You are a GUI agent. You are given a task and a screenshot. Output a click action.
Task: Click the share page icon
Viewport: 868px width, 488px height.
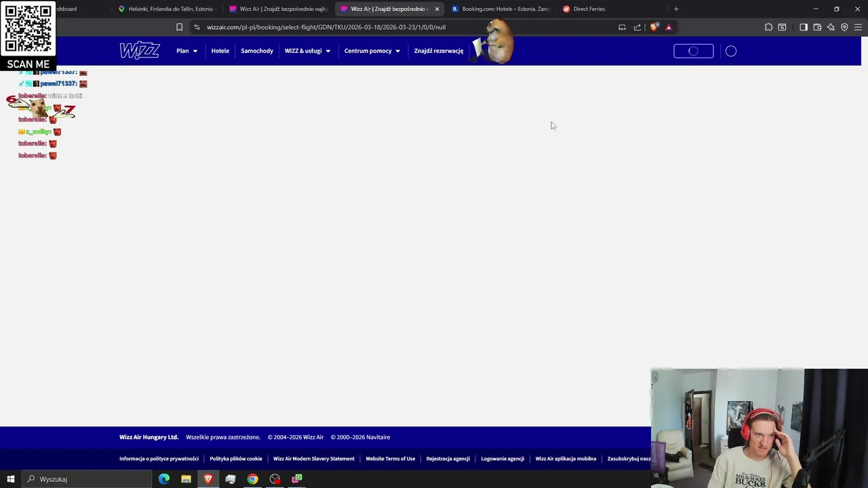click(x=637, y=27)
